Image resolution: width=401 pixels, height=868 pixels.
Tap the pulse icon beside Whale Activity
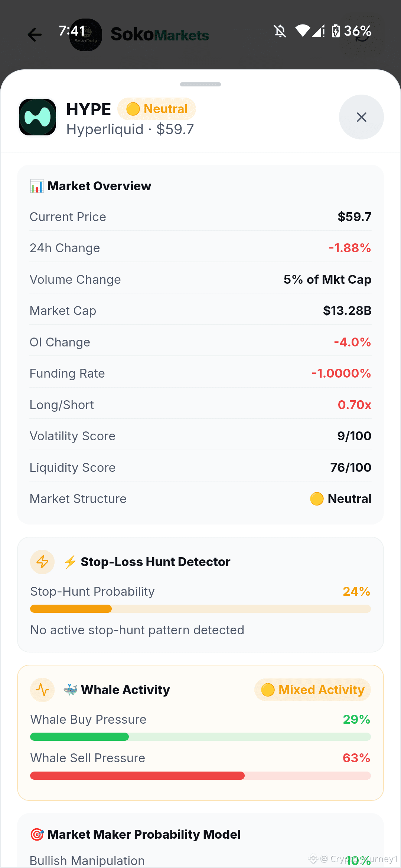(42, 690)
